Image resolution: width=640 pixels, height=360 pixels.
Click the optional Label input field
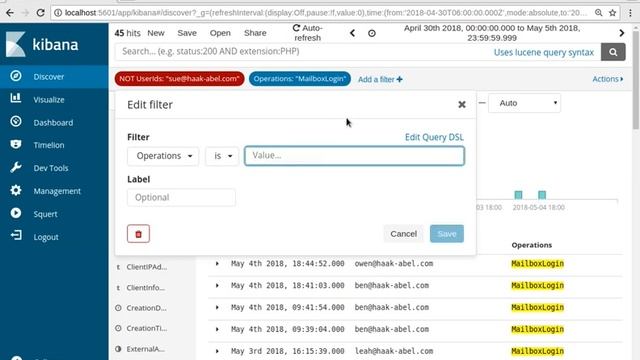181,198
